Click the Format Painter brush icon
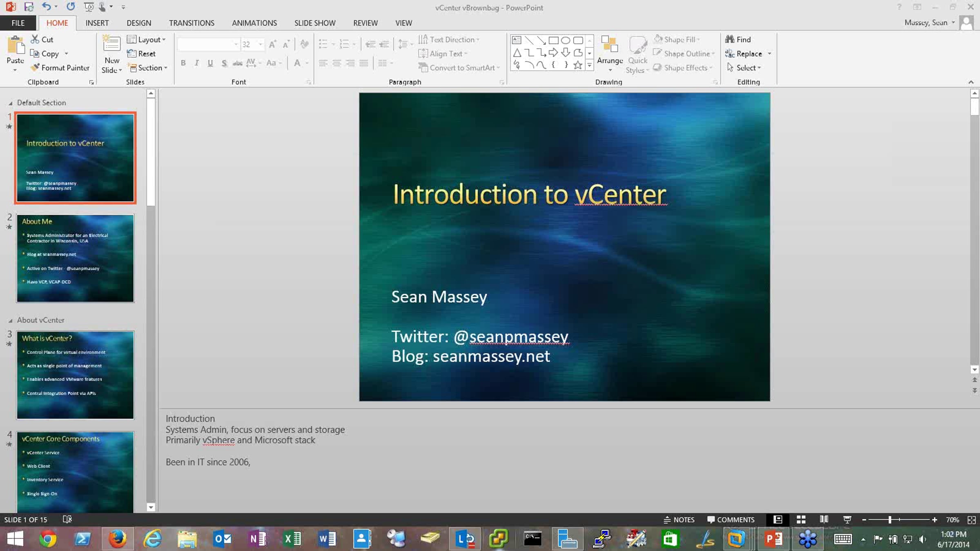Viewport: 980px width, 551px height. point(36,68)
